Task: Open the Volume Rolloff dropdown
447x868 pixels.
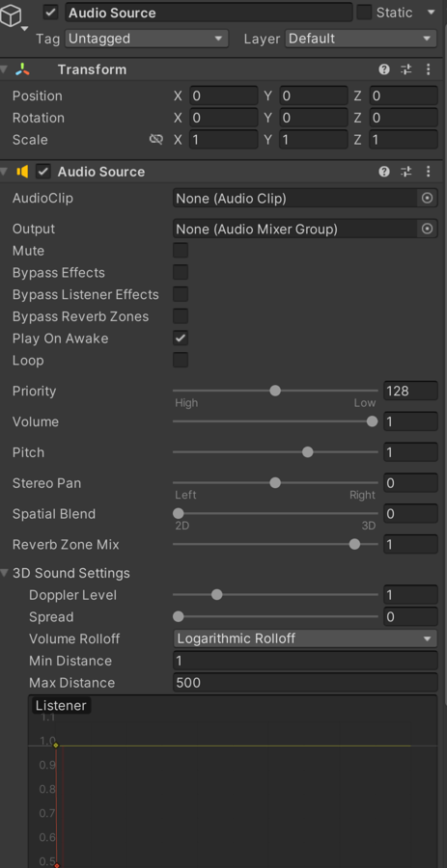Action: [x=305, y=638]
